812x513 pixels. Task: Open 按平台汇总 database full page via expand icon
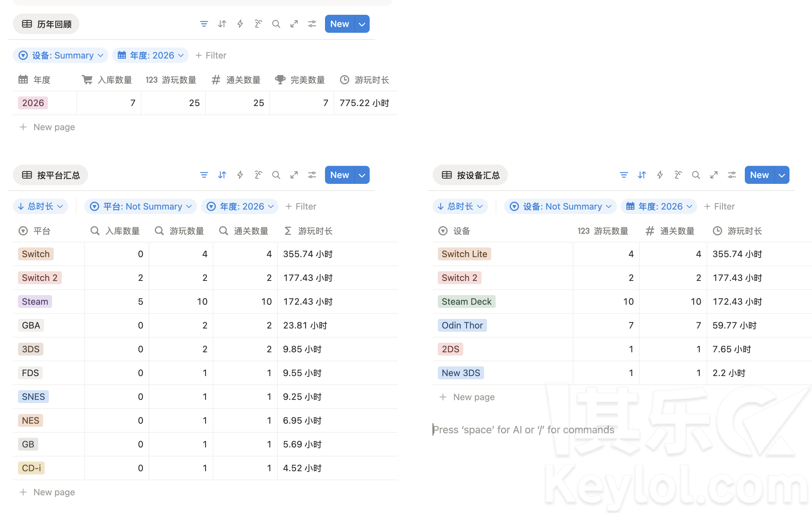click(x=294, y=175)
